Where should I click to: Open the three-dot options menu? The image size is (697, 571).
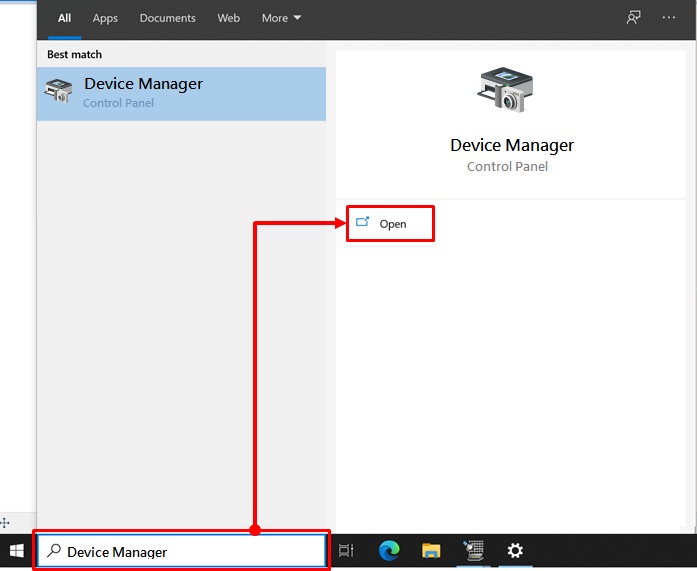coord(669,17)
